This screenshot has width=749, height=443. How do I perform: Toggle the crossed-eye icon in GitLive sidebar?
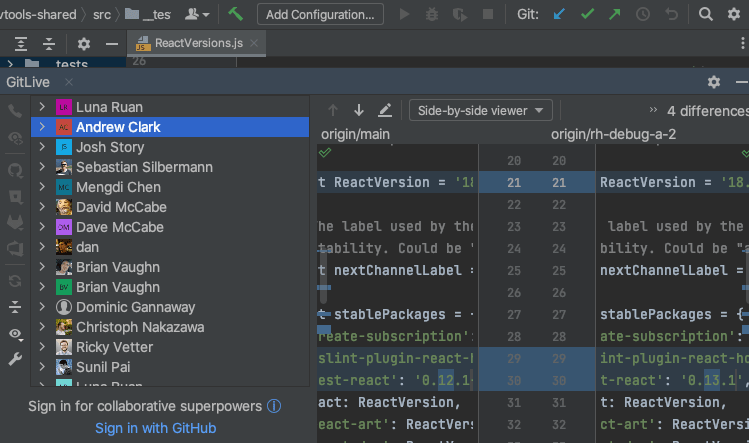point(15,139)
